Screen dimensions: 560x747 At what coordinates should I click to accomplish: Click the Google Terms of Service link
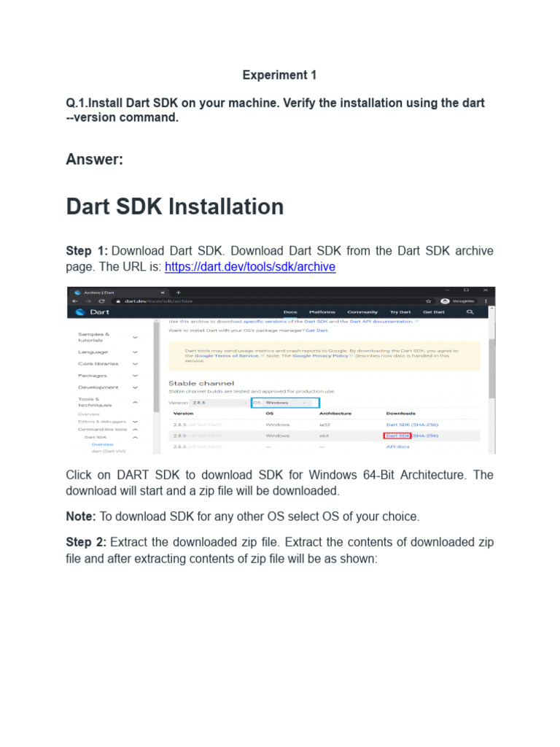pyautogui.click(x=227, y=356)
